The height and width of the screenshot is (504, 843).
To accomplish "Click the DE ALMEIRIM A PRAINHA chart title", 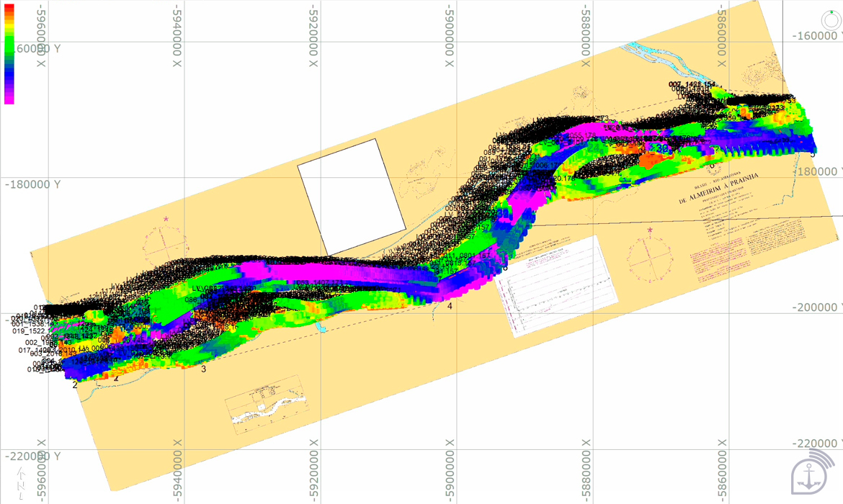I will (718, 189).
